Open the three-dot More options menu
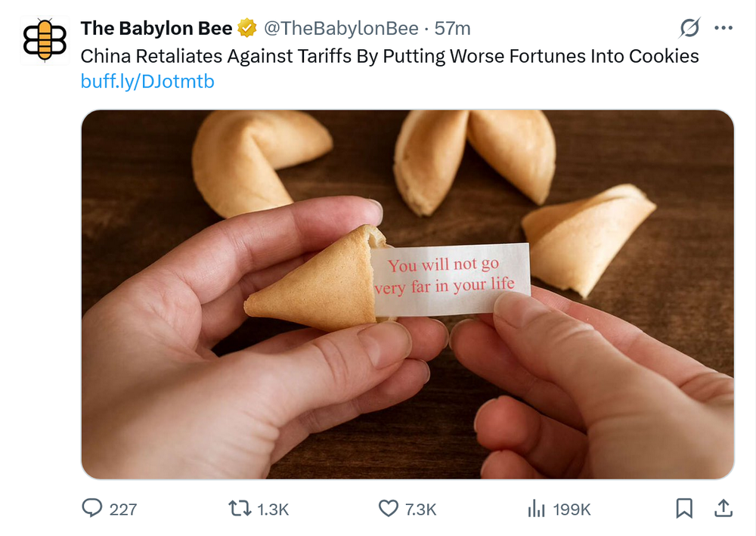The image size is (756, 536). click(x=723, y=29)
